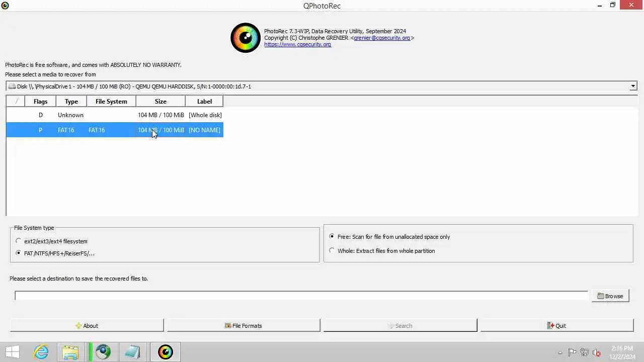Click the muted volume tray icon
The height and width of the screenshot is (362, 644).
tap(597, 352)
